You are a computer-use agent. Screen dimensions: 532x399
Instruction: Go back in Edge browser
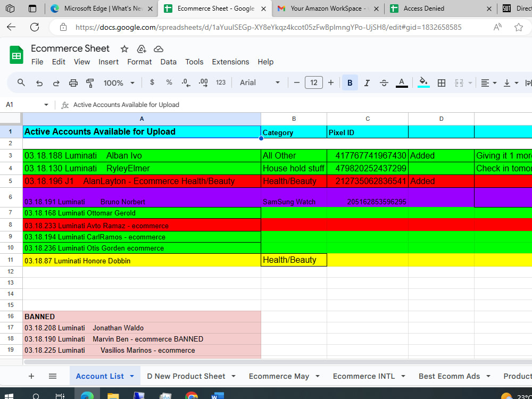pyautogui.click(x=11, y=27)
